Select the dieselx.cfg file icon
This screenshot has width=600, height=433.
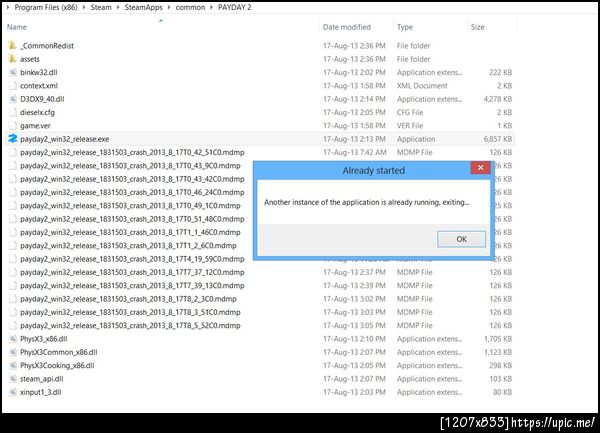click(x=13, y=112)
